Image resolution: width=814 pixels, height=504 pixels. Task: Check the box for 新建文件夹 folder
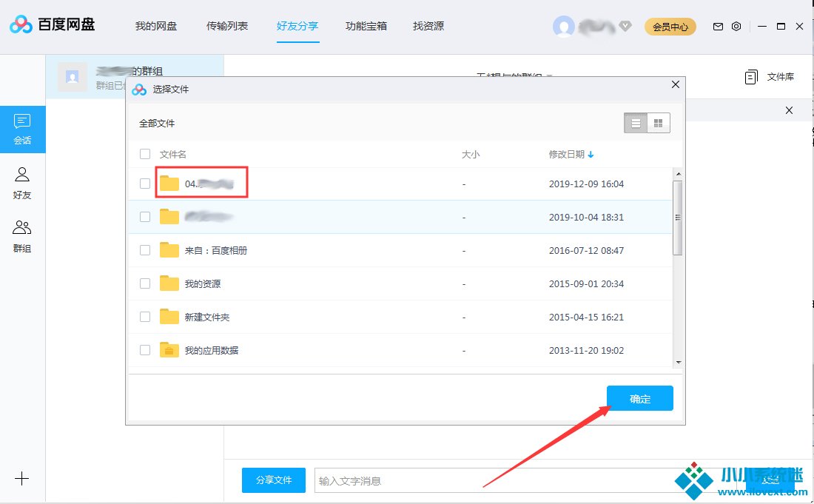145,317
